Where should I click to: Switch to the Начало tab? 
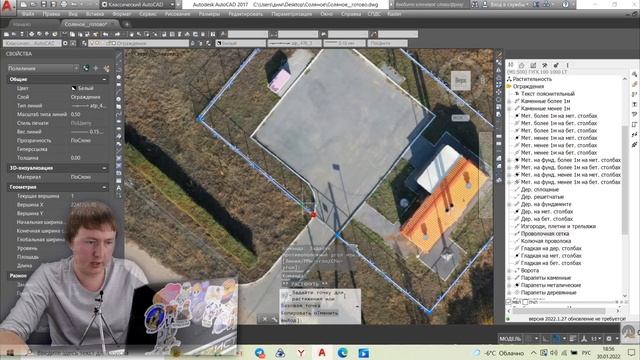[x=22, y=24]
